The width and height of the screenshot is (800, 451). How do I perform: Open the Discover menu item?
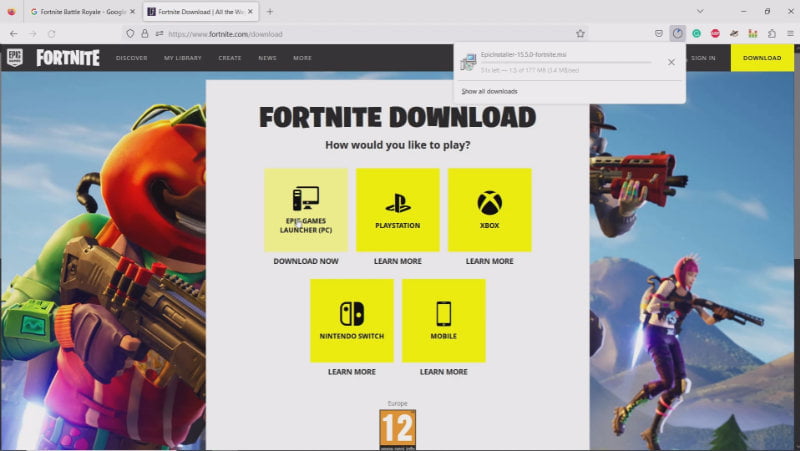132,58
